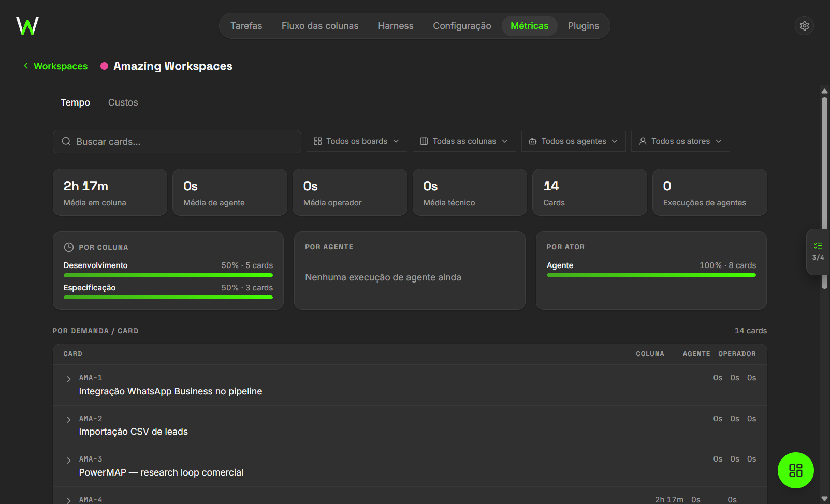Screen dimensions: 830x504
Task: Click the scrollbar down arrow
Action: click(824, 499)
